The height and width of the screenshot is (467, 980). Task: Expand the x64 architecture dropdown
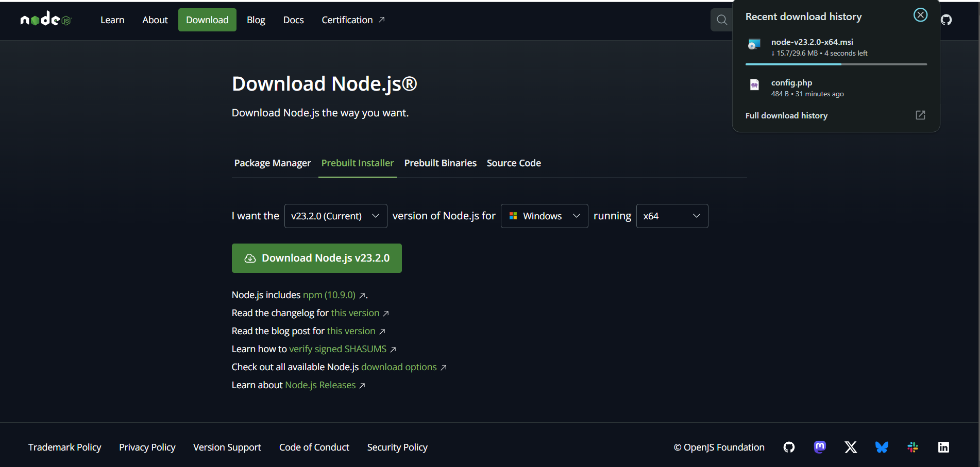coord(672,216)
